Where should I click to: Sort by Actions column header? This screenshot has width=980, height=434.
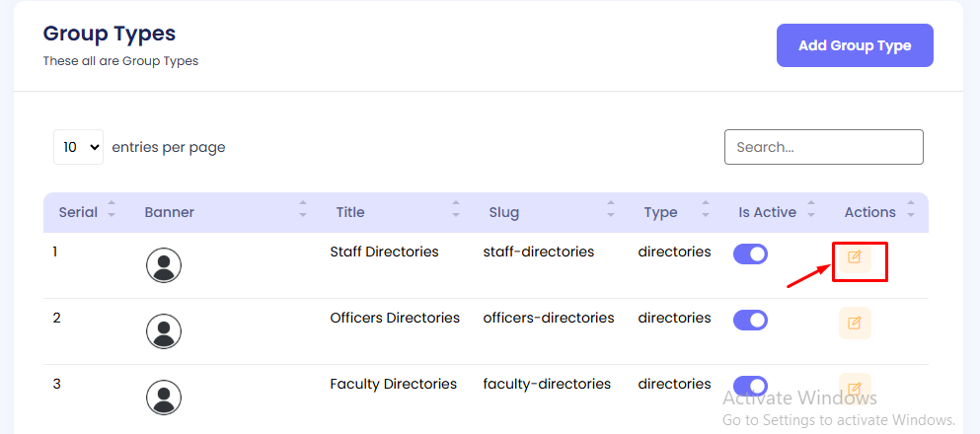coord(869,212)
